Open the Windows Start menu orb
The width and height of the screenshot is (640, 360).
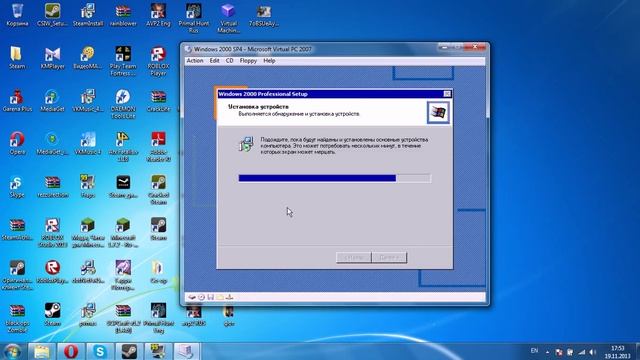click(x=13, y=351)
